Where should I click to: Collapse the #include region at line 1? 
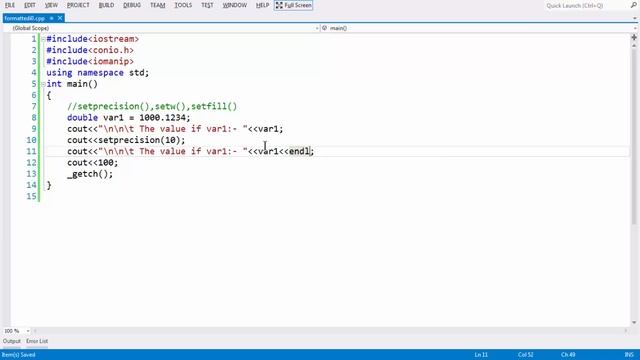point(43,39)
